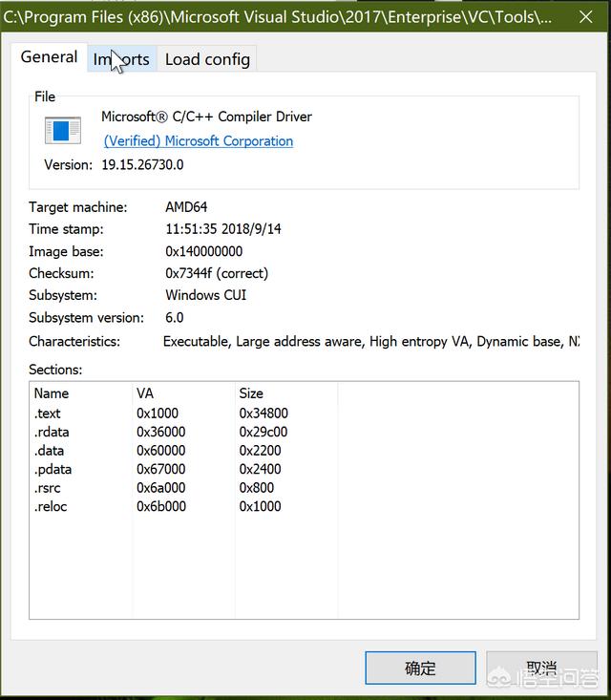Click the 0x800 size value
Screen dimensions: 611x700
click(x=256, y=488)
